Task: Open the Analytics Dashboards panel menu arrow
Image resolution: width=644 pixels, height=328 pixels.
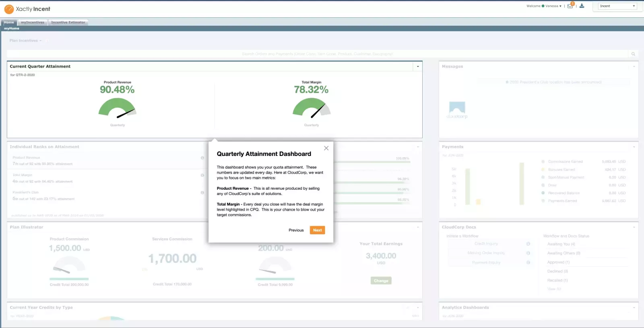Action: click(x=634, y=307)
